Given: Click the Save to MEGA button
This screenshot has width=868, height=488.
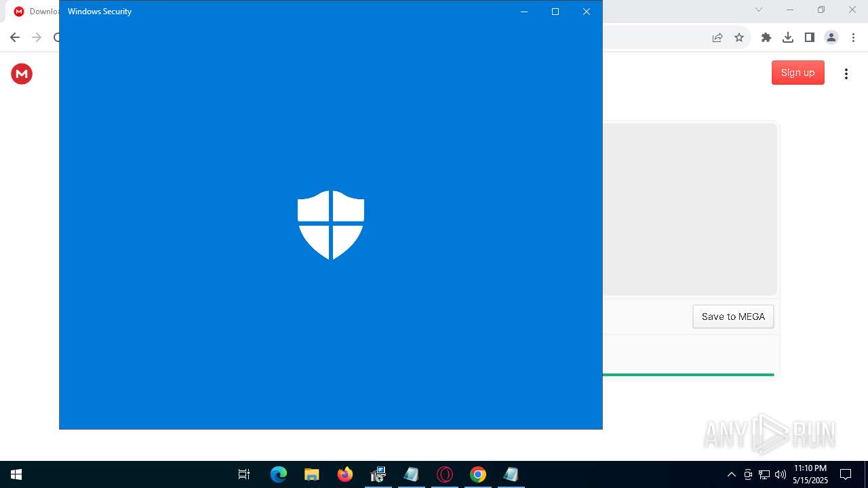Looking at the screenshot, I should point(733,317).
